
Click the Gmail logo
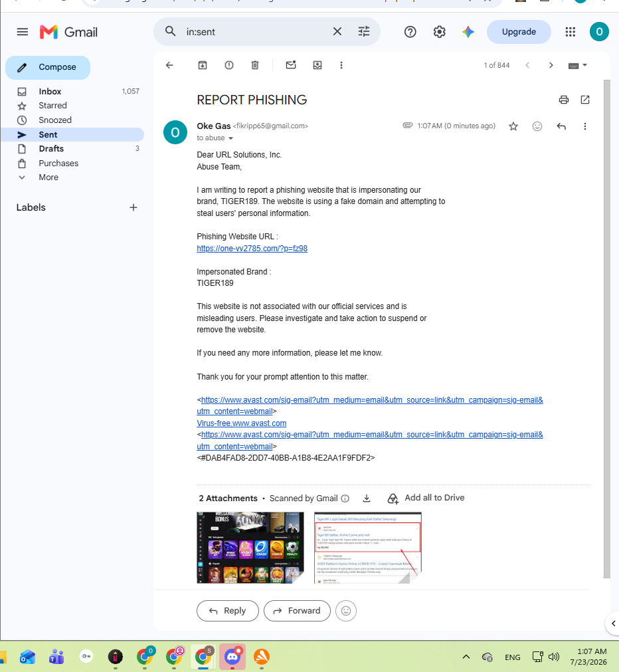tap(68, 32)
